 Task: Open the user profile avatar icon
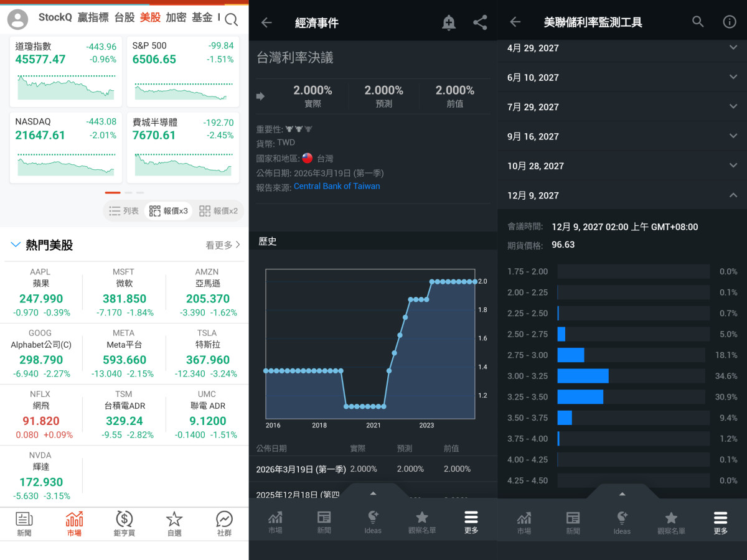click(17, 19)
